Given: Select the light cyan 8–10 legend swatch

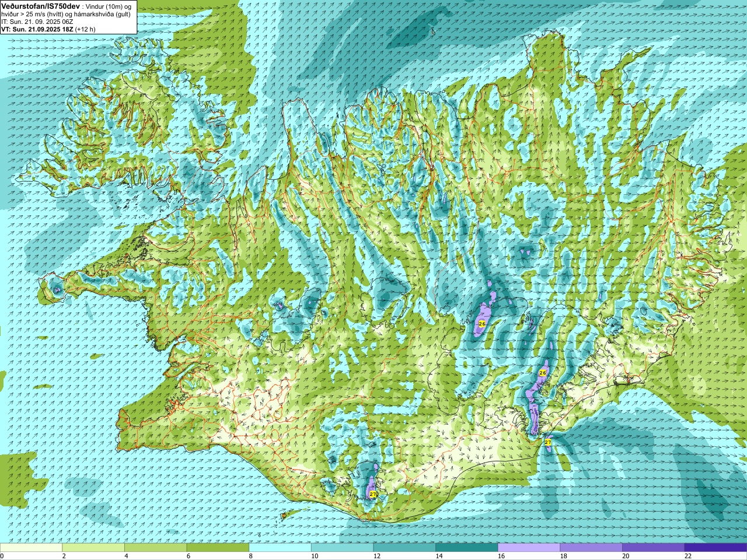Looking at the screenshot, I should (x=280, y=548).
